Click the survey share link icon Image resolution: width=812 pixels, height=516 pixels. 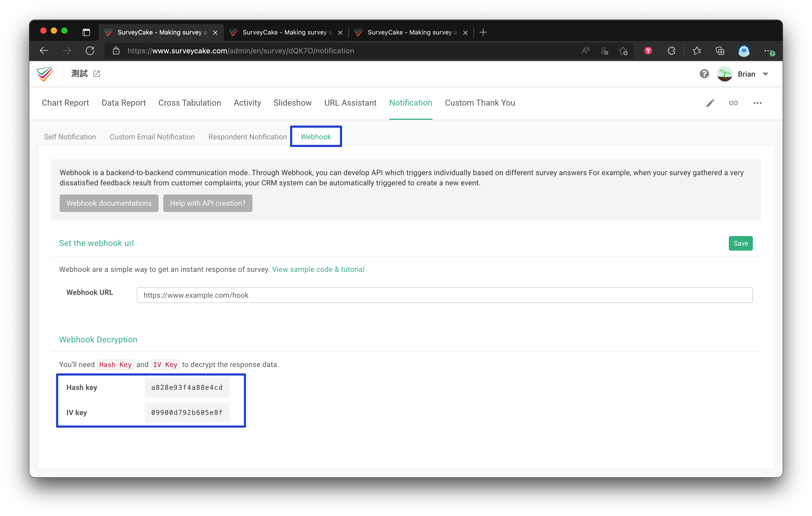[734, 103]
